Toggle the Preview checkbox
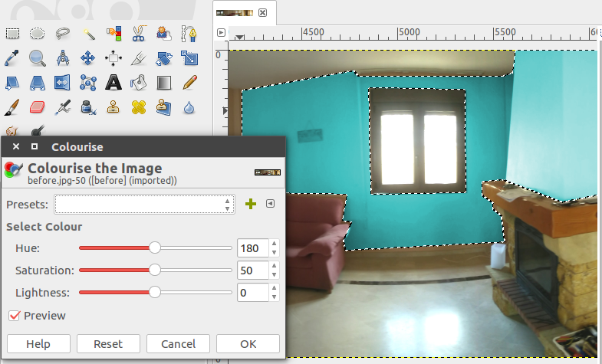Image resolution: width=602 pixels, height=364 pixels. 15,316
